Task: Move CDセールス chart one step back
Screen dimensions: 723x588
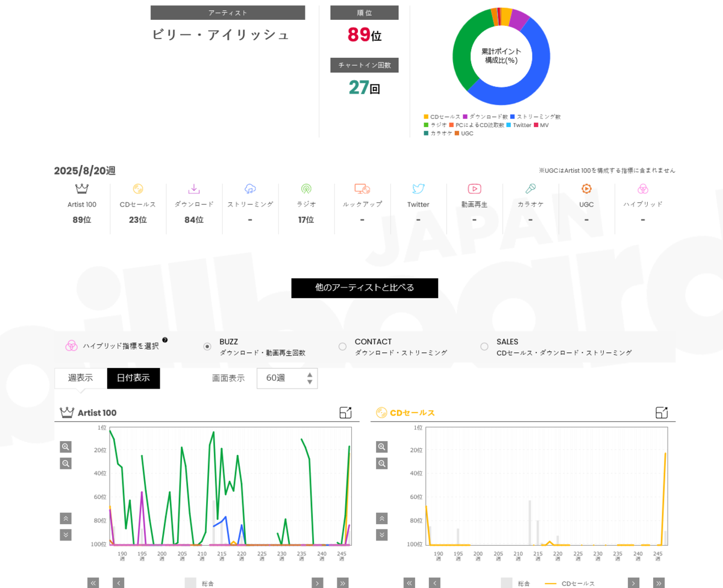Action: [434, 583]
